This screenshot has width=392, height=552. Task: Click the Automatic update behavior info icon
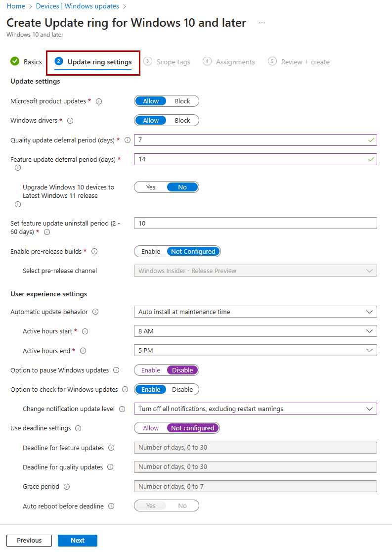[96, 312]
